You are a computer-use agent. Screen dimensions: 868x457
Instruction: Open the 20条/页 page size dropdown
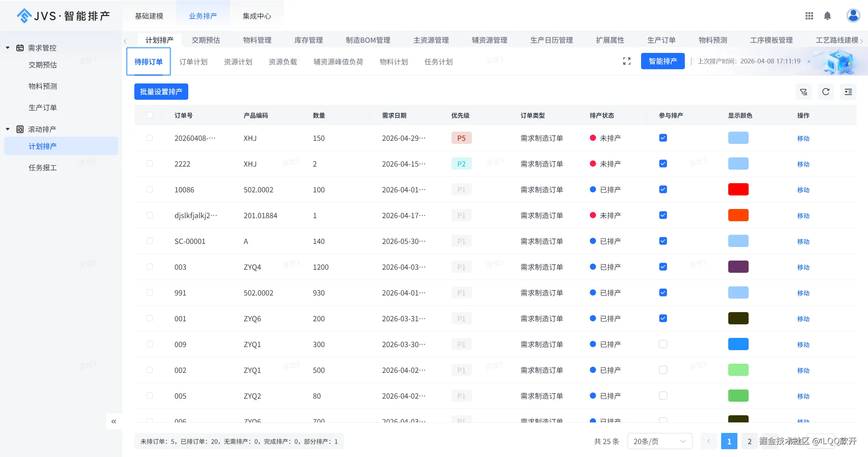click(659, 441)
